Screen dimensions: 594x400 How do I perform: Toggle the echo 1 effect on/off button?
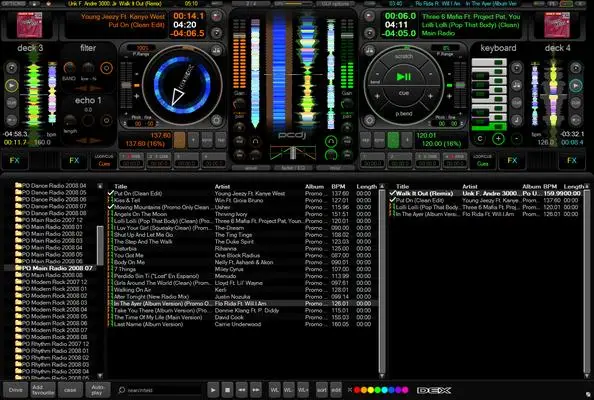click(x=106, y=120)
